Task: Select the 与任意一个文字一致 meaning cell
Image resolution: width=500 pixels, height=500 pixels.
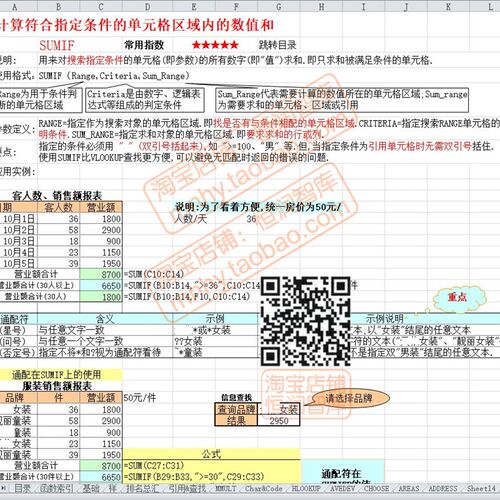Action: 105,341
